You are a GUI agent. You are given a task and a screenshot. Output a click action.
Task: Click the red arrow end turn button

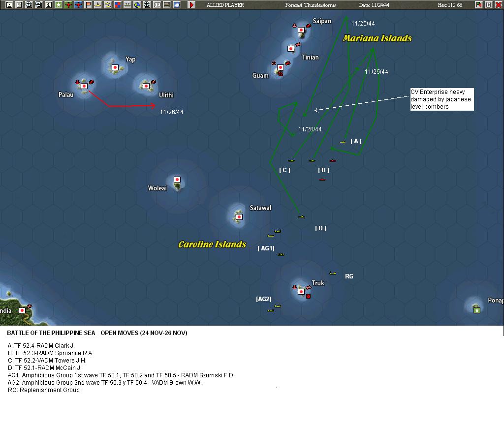191,5
